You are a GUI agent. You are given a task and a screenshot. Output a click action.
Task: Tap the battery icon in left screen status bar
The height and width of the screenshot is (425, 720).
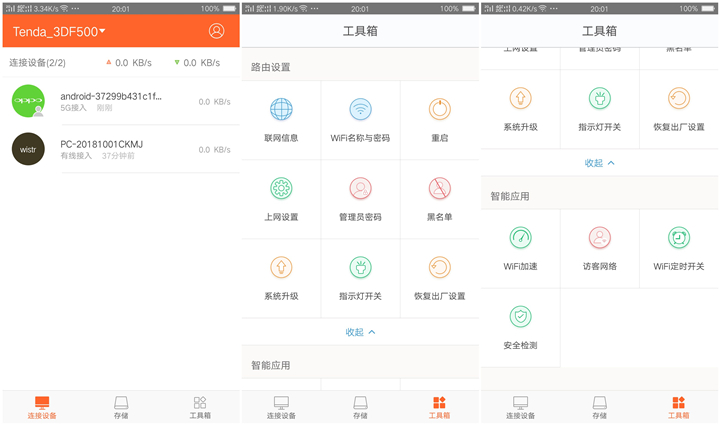tap(230, 9)
